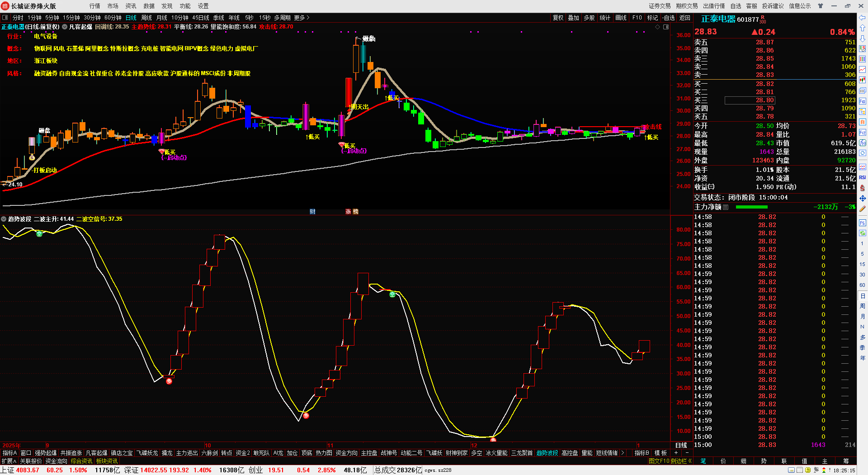Click the 统计 toolbar button
The width and height of the screenshot is (868, 475).
[605, 18]
